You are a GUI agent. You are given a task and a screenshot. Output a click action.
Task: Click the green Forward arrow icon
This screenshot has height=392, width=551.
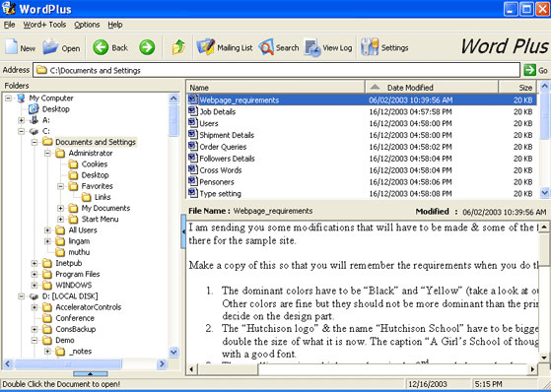point(147,47)
